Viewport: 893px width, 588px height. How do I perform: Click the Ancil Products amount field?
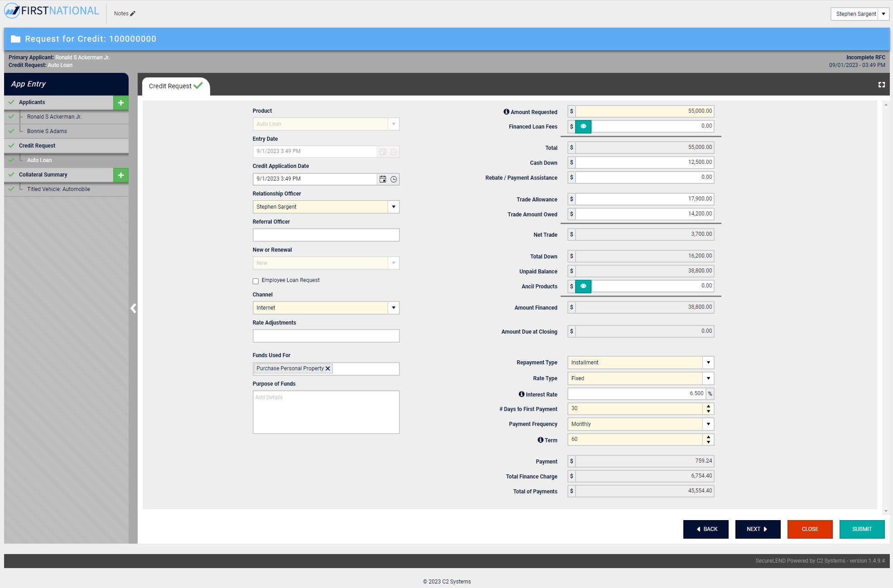653,286
